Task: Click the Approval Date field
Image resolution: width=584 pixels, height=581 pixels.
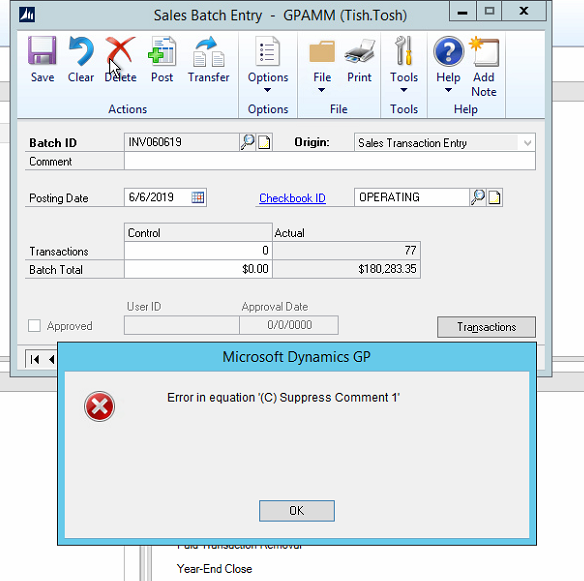Action: pos(289,325)
